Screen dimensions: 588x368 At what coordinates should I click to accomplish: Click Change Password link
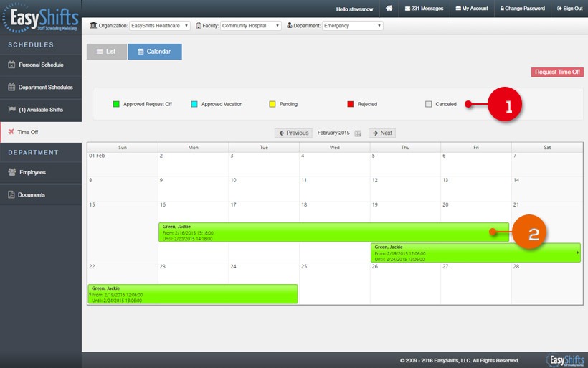[522, 9]
